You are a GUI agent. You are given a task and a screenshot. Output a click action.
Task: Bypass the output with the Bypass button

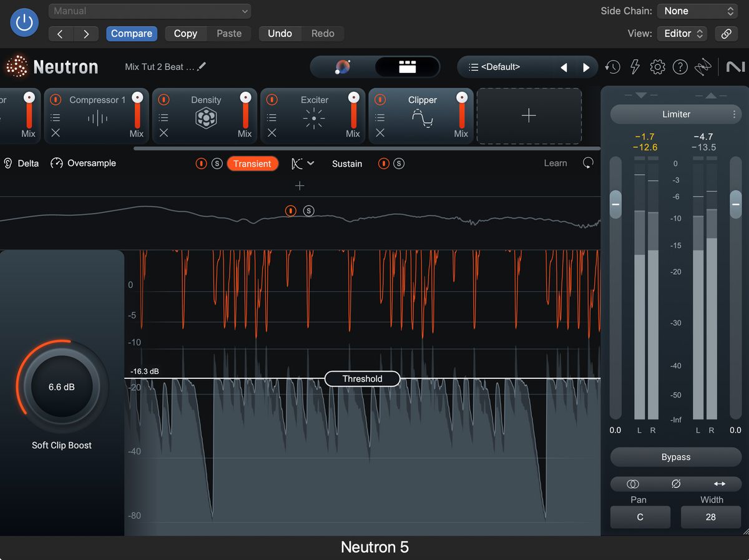pyautogui.click(x=675, y=457)
